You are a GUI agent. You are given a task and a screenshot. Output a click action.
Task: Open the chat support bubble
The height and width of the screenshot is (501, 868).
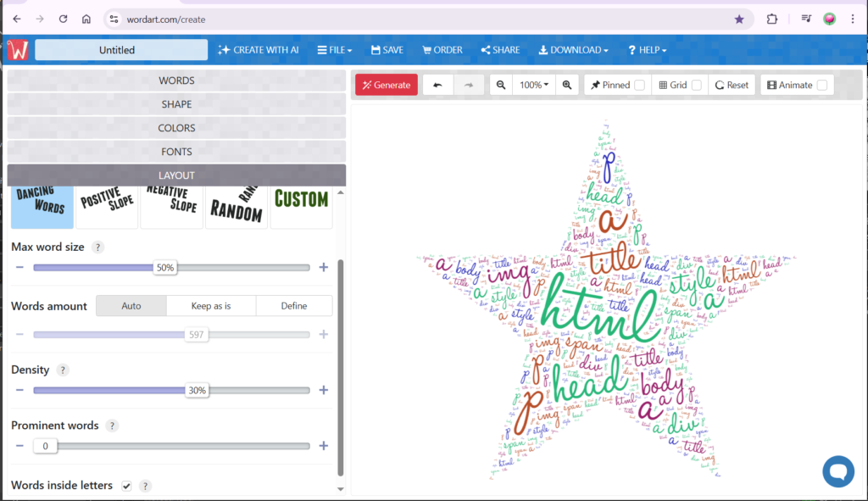click(837, 471)
